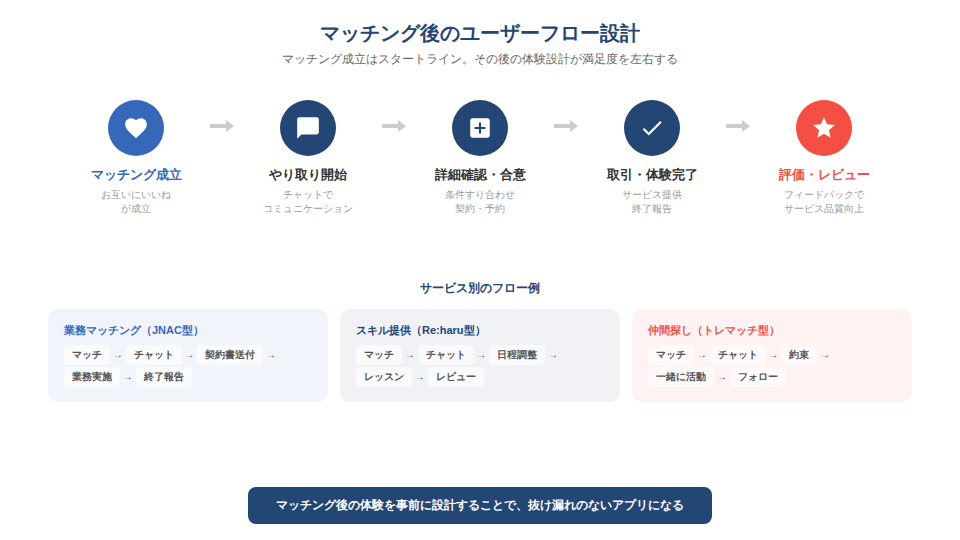Select the 日程調整 step chip

coord(516,355)
